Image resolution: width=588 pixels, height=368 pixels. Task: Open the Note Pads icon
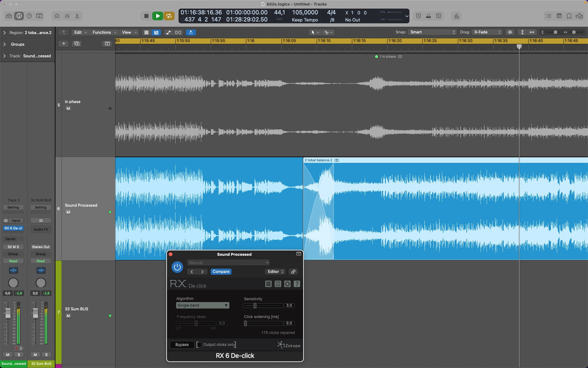click(559, 16)
